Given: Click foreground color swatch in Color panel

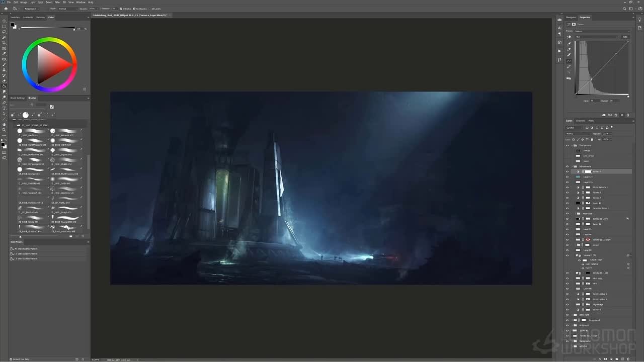Looking at the screenshot, I should pyautogui.click(x=13, y=25).
